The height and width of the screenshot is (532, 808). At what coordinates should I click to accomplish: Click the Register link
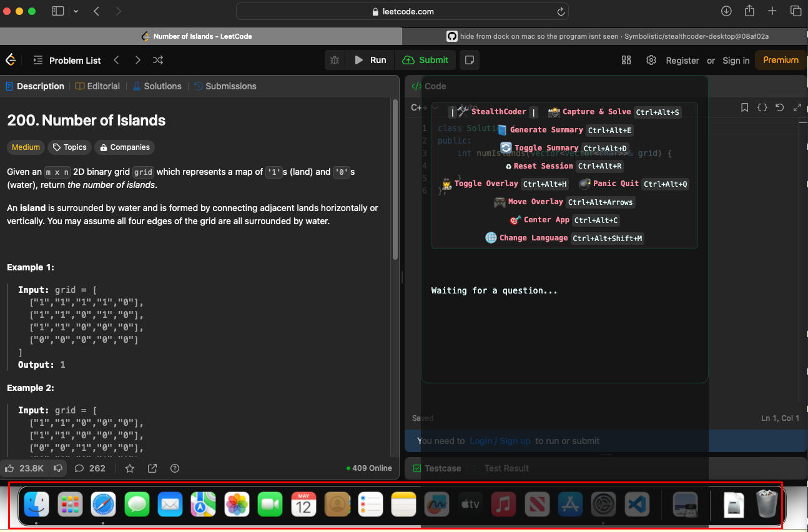coord(682,61)
